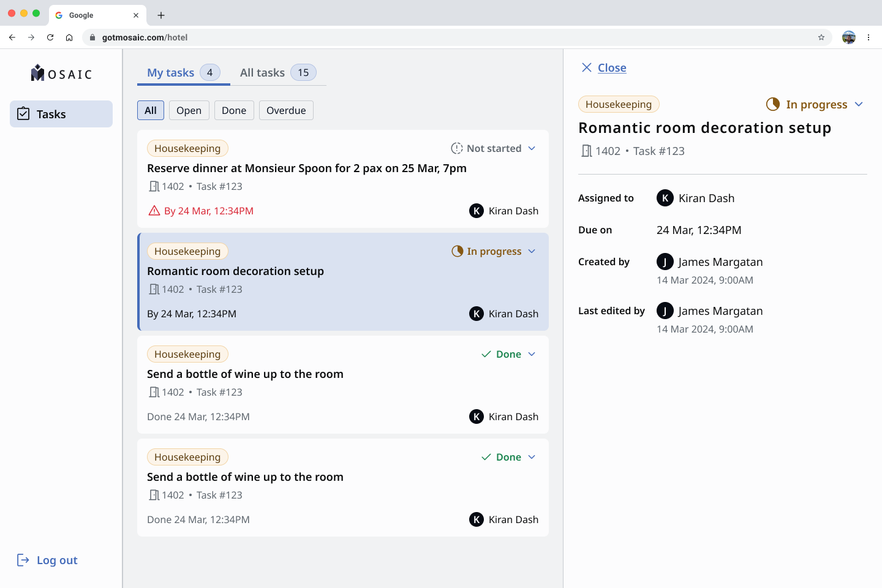Click the Kiran Dash avatar under Assigned to
This screenshot has width=882, height=588.
pos(665,198)
